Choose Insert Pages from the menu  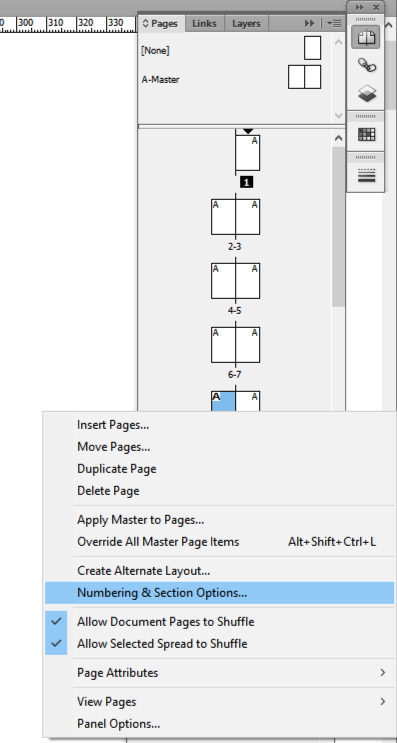point(220,425)
